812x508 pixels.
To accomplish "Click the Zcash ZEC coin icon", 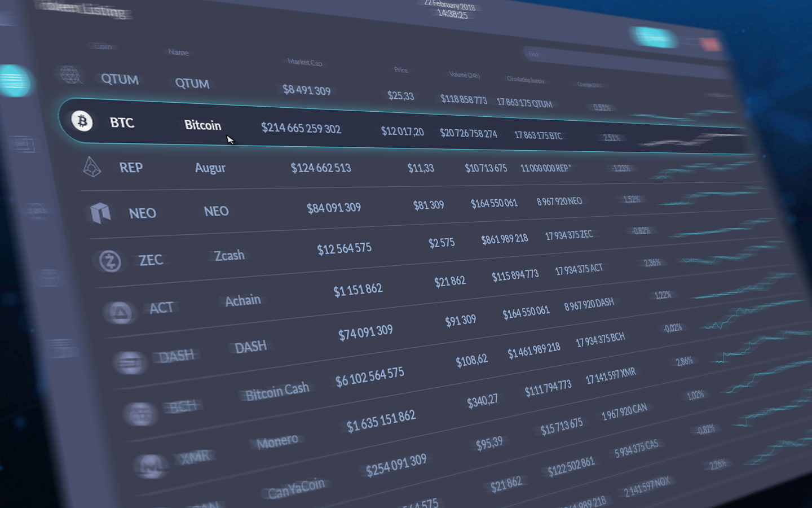I will coord(110,261).
